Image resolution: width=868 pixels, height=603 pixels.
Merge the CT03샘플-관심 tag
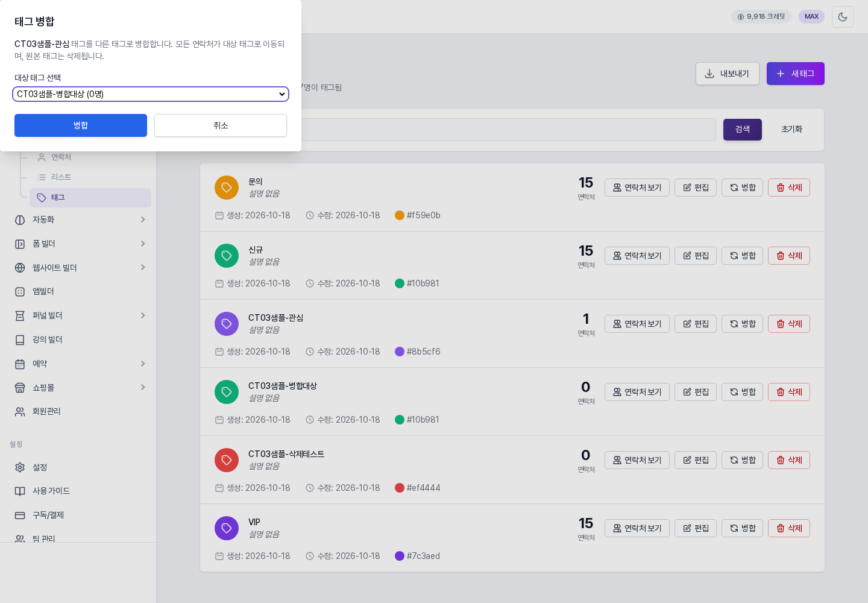tap(743, 324)
